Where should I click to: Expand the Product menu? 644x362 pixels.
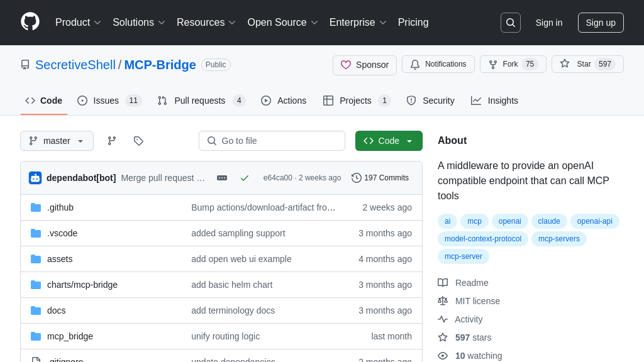pos(78,23)
